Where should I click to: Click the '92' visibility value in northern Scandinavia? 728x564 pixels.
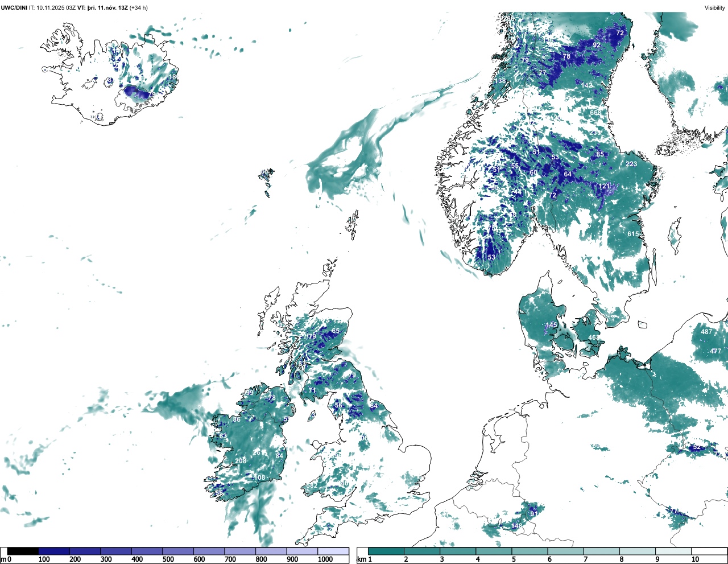(x=597, y=44)
